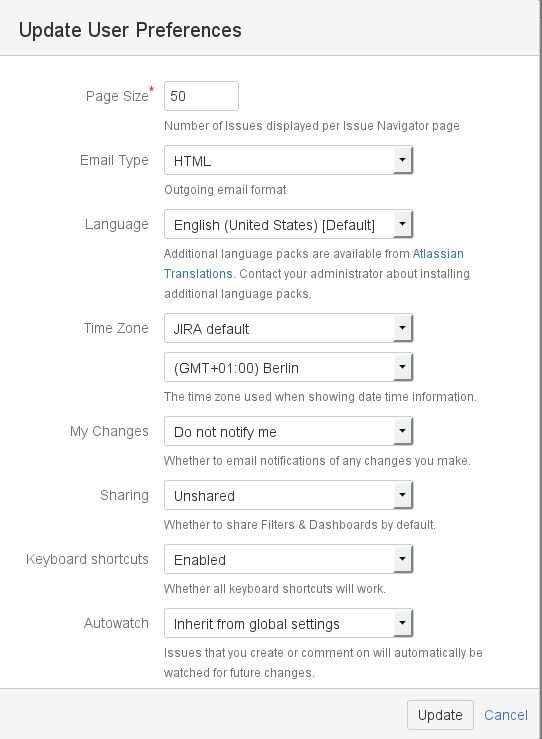Click the Unshared sharing selection
Screen dimensions: 542x739
(x=288, y=495)
